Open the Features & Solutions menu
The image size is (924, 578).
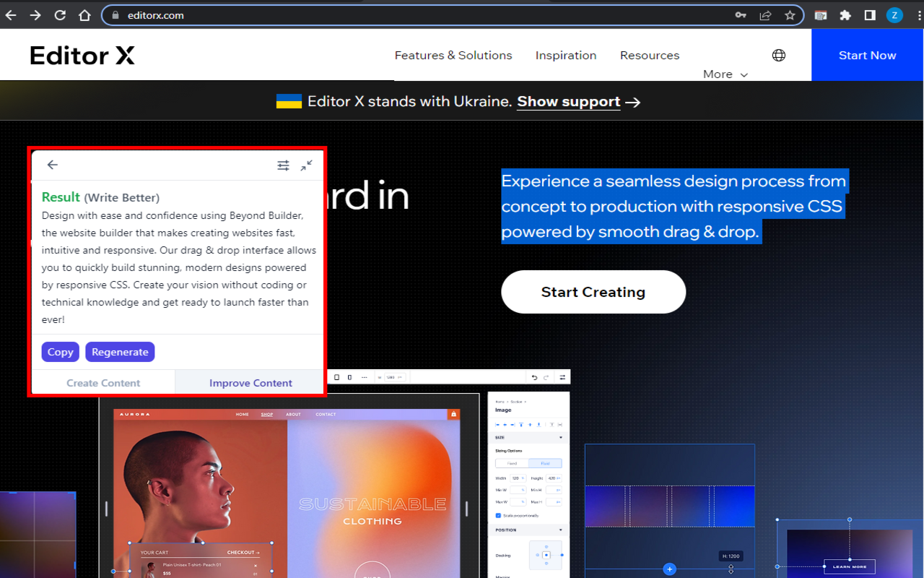coord(453,56)
